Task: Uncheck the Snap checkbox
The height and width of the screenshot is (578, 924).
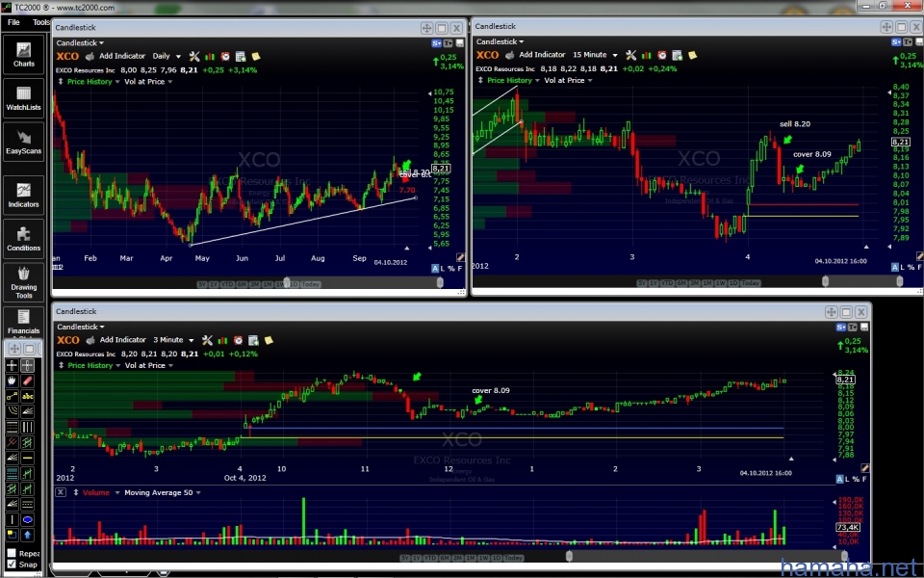Action: pos(12,565)
